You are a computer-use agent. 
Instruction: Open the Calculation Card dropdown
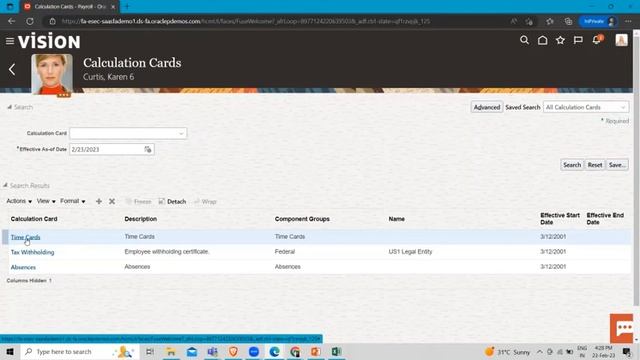coord(181,133)
